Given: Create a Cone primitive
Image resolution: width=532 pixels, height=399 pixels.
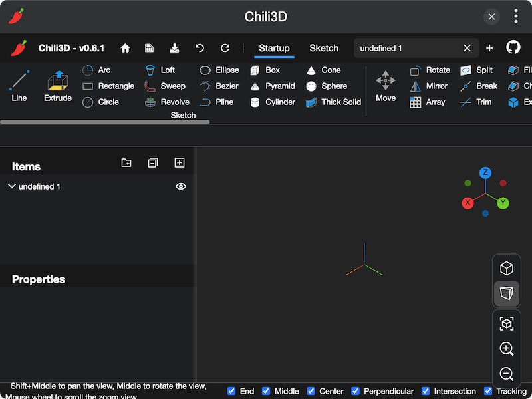Looking at the screenshot, I should (x=323, y=70).
